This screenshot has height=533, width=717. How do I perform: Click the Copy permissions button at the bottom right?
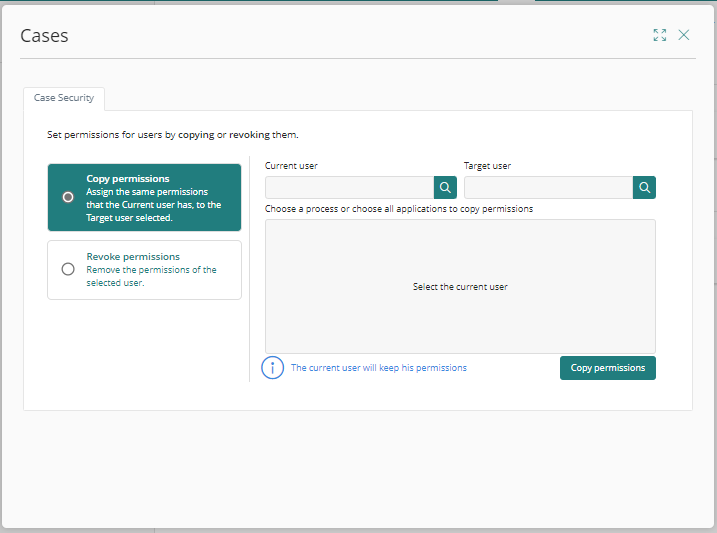608,368
